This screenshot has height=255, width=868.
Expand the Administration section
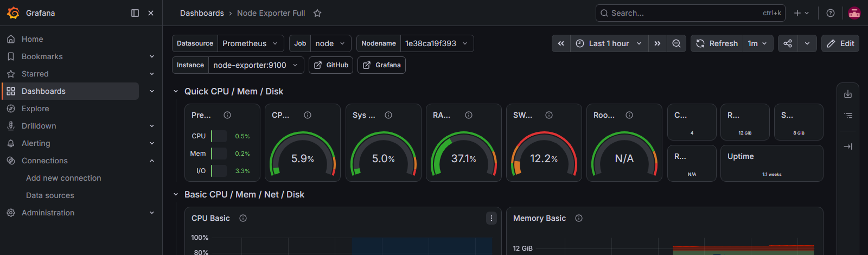click(152, 213)
